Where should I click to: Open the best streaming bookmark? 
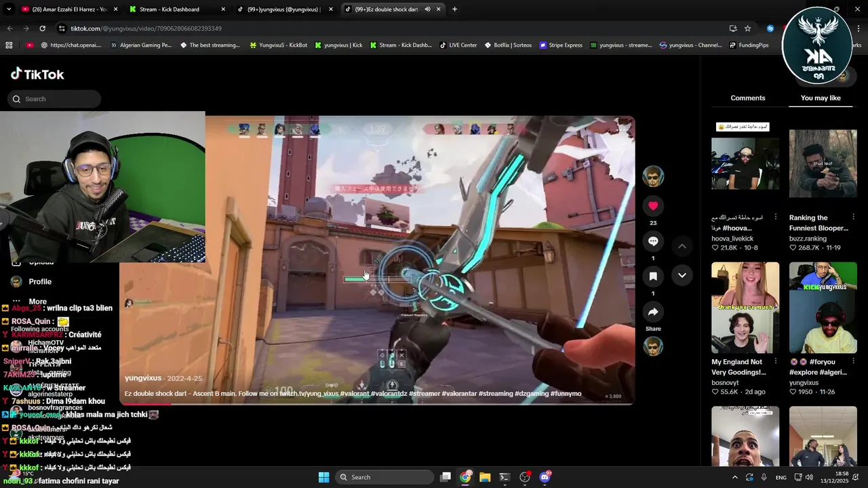210,45
